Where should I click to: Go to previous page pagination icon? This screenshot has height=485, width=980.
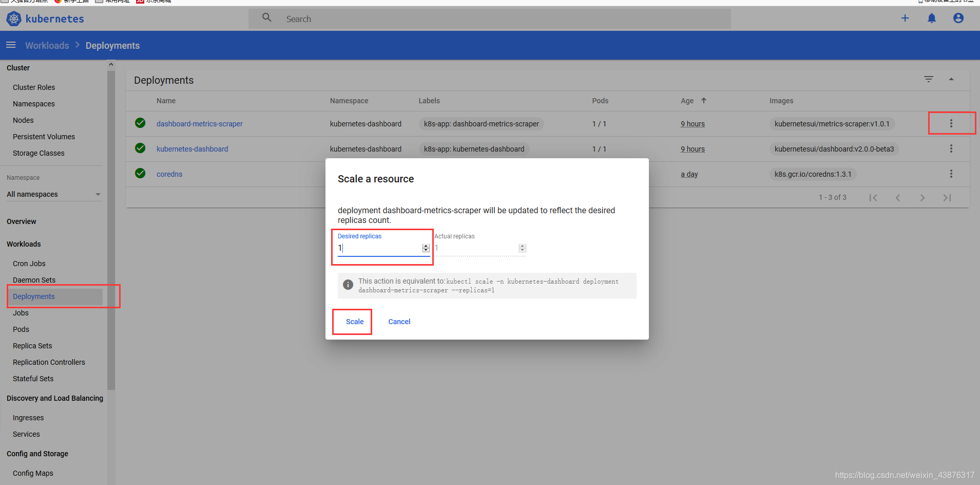[x=898, y=198]
